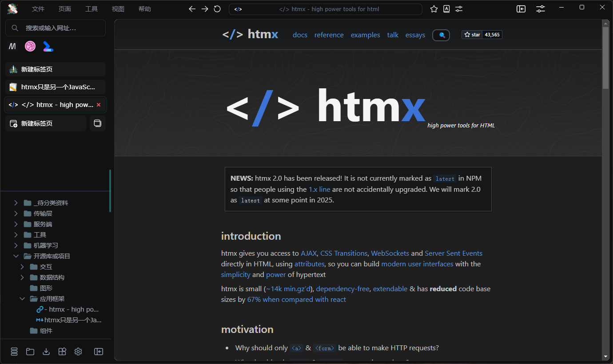Open the examples link in the htmx header

(x=366, y=35)
